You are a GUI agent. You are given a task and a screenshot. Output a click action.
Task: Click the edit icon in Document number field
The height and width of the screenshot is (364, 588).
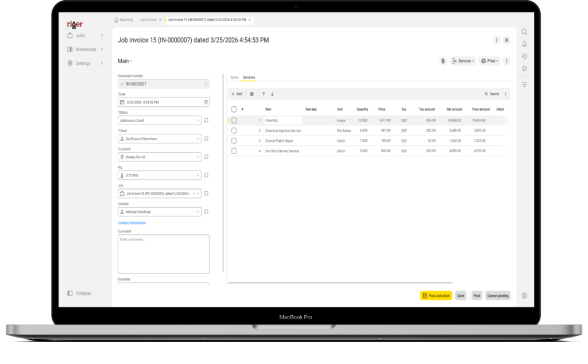coord(206,84)
